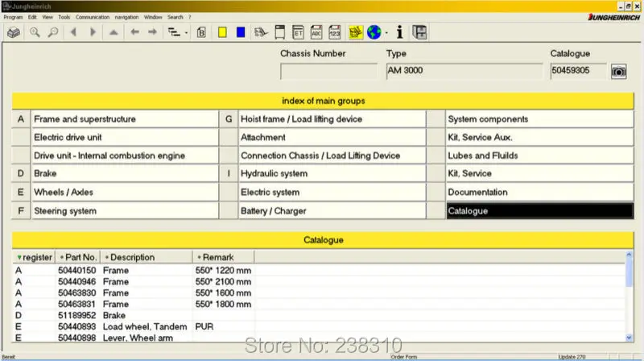Image resolution: width=644 pixels, height=361 pixels.
Task: Select System components group
Action: tap(539, 119)
